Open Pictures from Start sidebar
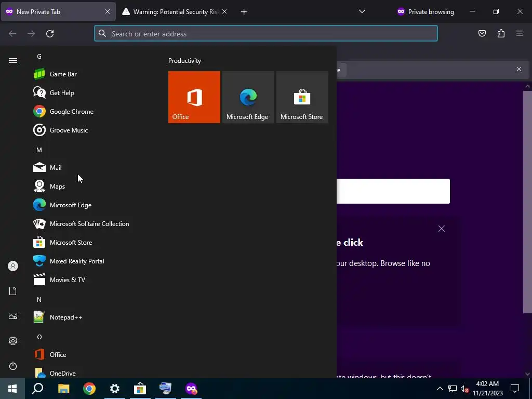532x399 pixels. (x=13, y=316)
